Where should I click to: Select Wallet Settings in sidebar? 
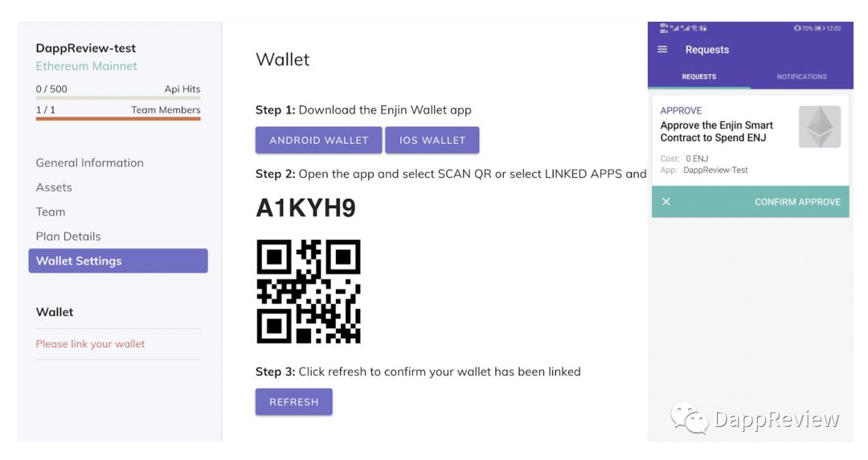[118, 261]
